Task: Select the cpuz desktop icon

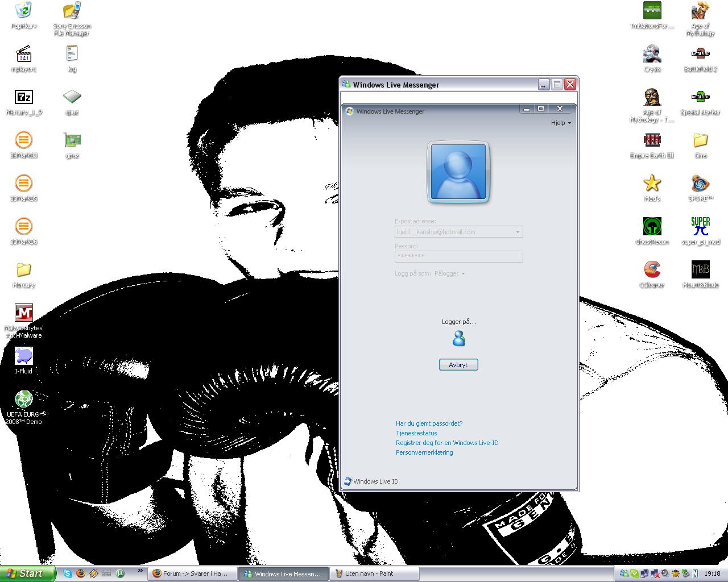Action: 72,102
